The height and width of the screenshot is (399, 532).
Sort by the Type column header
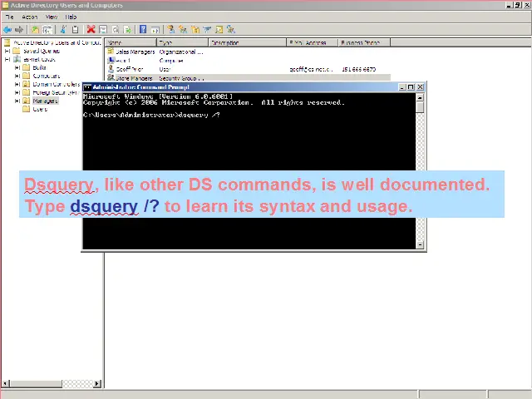182,42
